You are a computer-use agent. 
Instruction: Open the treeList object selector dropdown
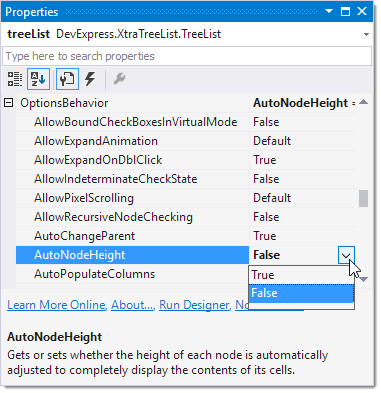tap(366, 34)
